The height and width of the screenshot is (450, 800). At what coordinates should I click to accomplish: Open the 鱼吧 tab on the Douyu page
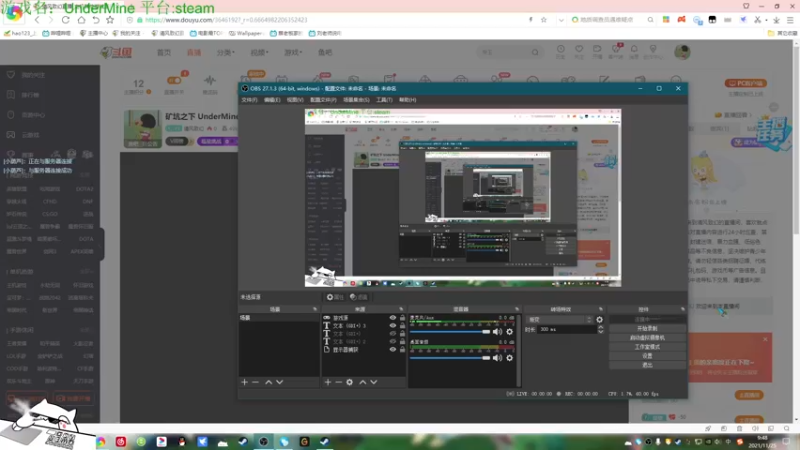[325, 53]
